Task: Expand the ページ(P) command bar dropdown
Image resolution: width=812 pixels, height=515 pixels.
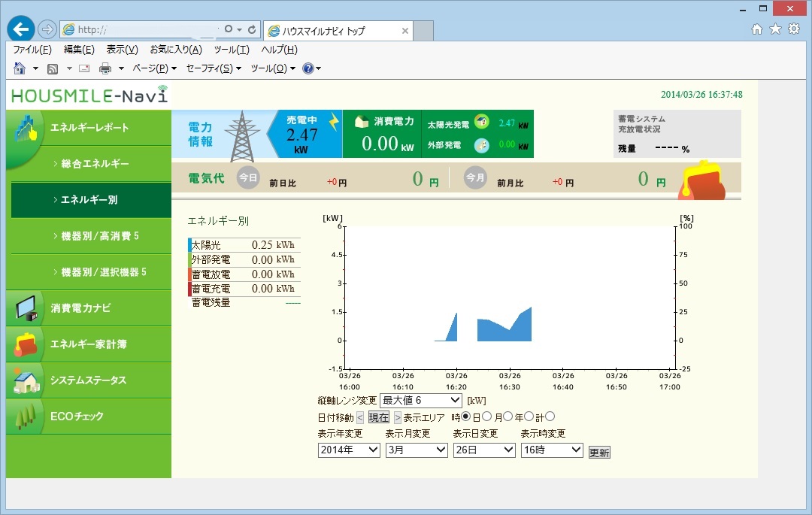Action: 154,68
